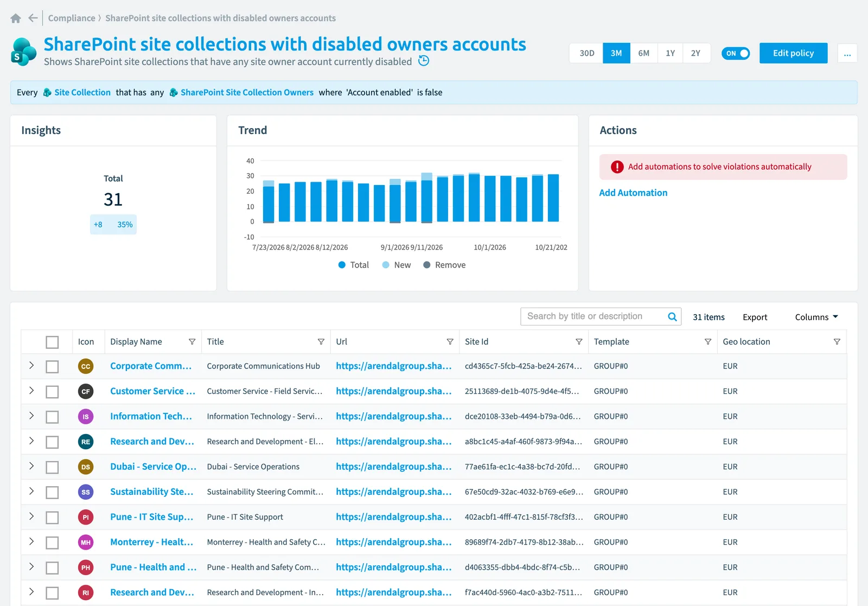Tick the checkbox for Dubai - Service Operations
This screenshot has height=606, width=868.
click(52, 467)
